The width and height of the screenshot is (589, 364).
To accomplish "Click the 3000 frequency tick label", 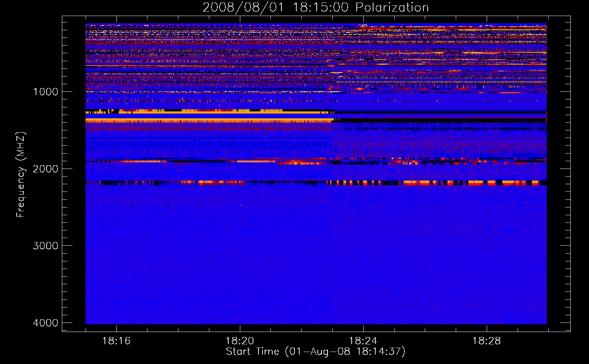I will (46, 246).
